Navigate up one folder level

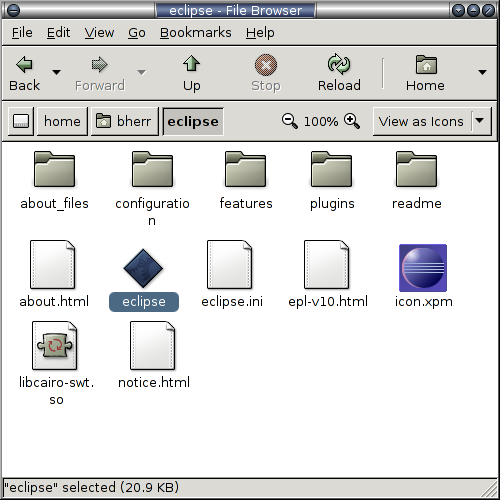pyautogui.click(x=191, y=74)
